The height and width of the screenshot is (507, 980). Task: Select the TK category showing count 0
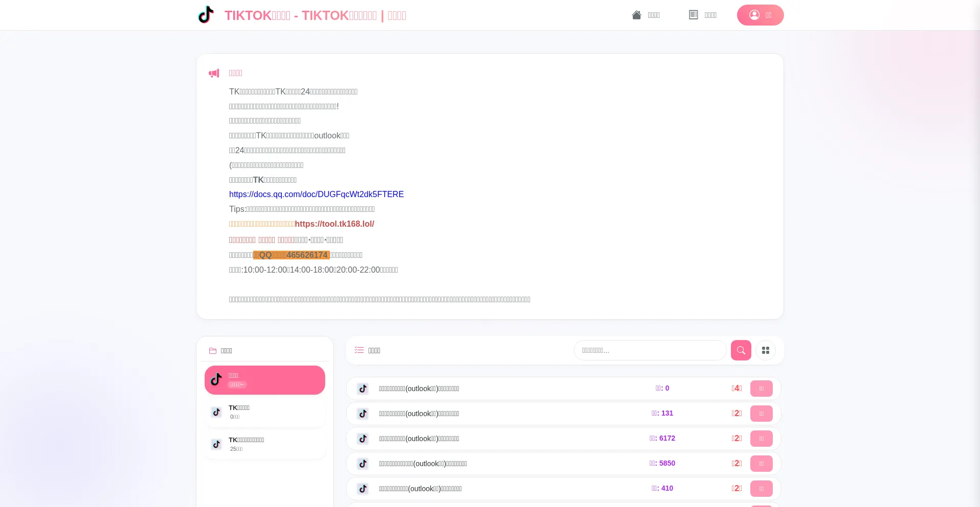click(x=265, y=412)
